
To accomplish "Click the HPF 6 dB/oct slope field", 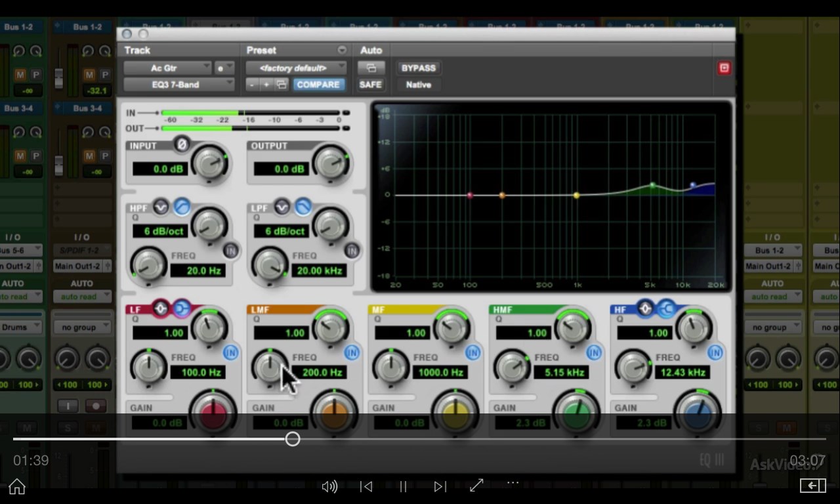I will click(x=161, y=231).
